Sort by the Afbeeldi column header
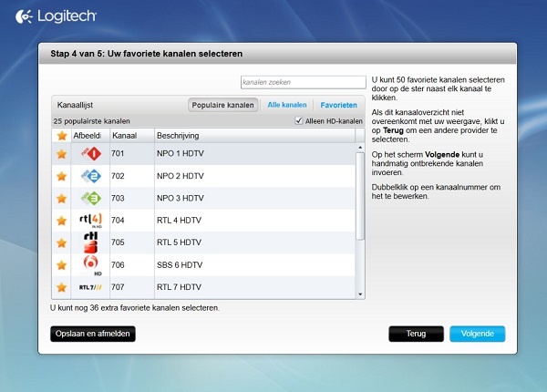Image resolution: width=547 pixels, height=392 pixels. [90, 136]
